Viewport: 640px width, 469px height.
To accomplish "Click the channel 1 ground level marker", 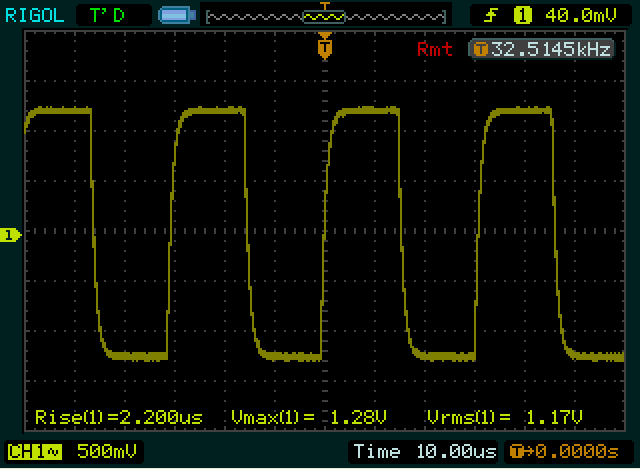I will pos(11,235).
